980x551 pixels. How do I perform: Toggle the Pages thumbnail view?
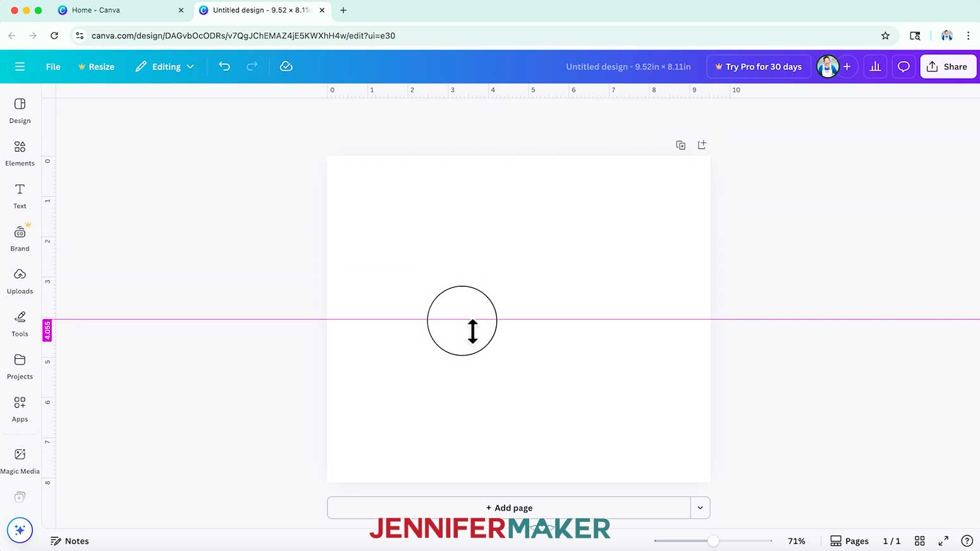tap(849, 541)
